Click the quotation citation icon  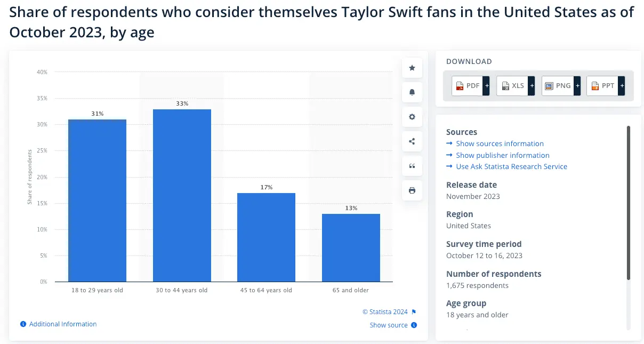pyautogui.click(x=412, y=166)
